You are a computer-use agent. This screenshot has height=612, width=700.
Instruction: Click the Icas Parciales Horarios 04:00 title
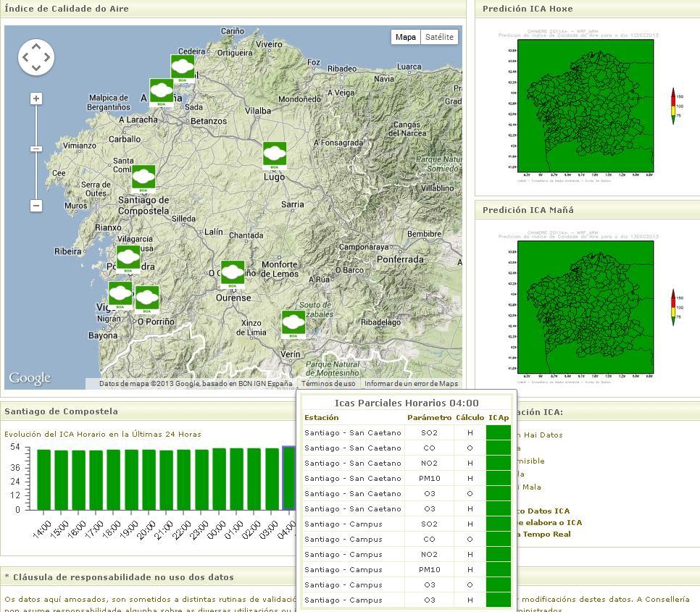[x=407, y=403]
